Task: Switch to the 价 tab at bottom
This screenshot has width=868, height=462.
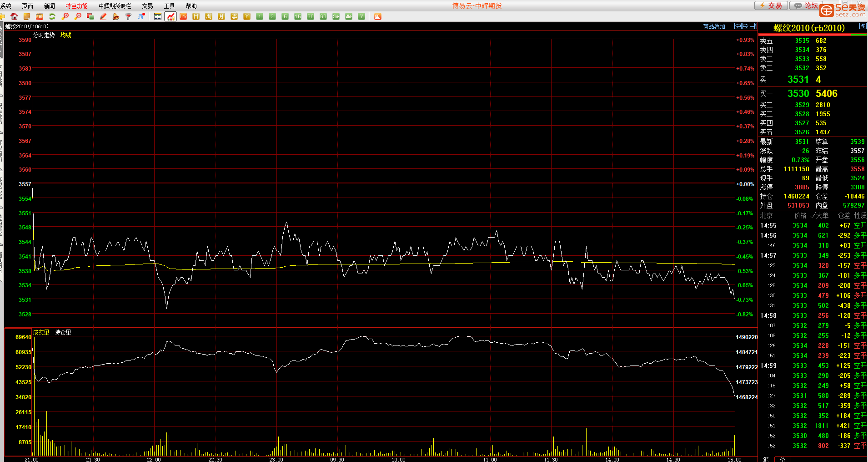Action: 782,459
